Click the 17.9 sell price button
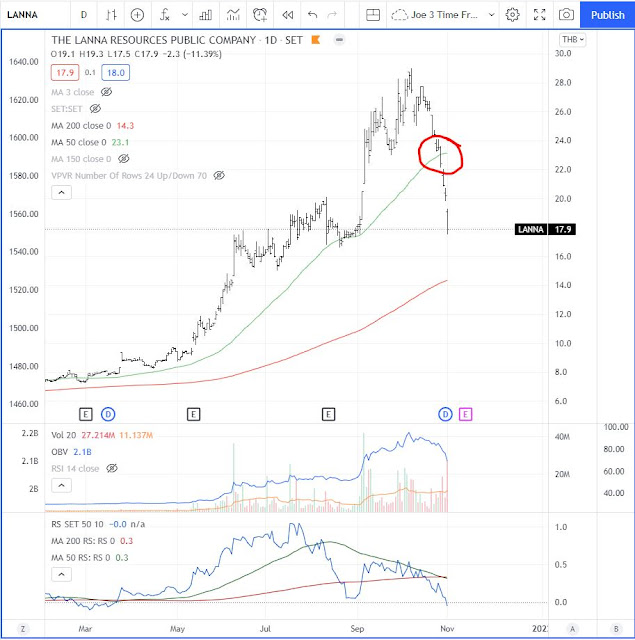635x640 pixels. tap(65, 73)
